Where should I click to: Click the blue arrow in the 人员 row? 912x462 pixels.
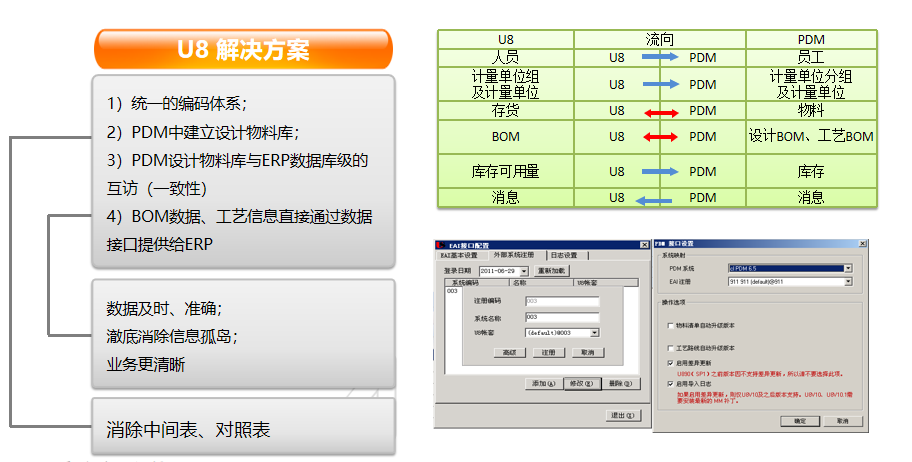660,57
